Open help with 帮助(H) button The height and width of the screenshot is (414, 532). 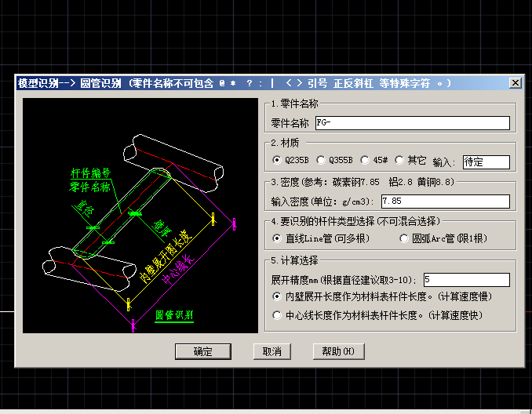[x=338, y=351]
